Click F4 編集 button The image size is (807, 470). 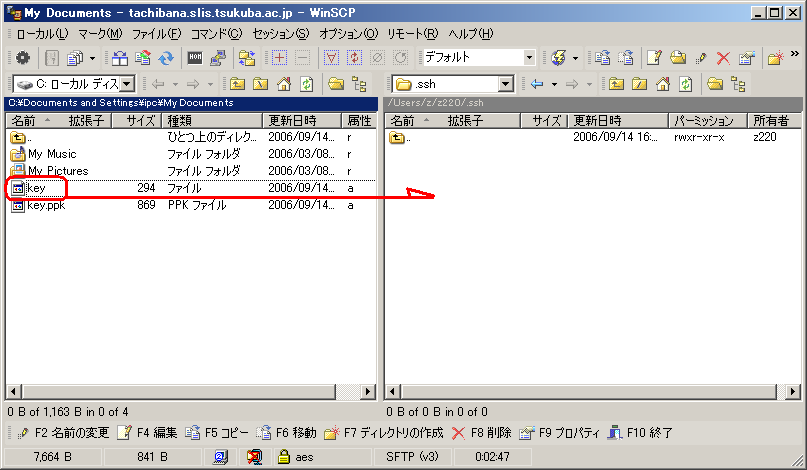pyautogui.click(x=147, y=433)
